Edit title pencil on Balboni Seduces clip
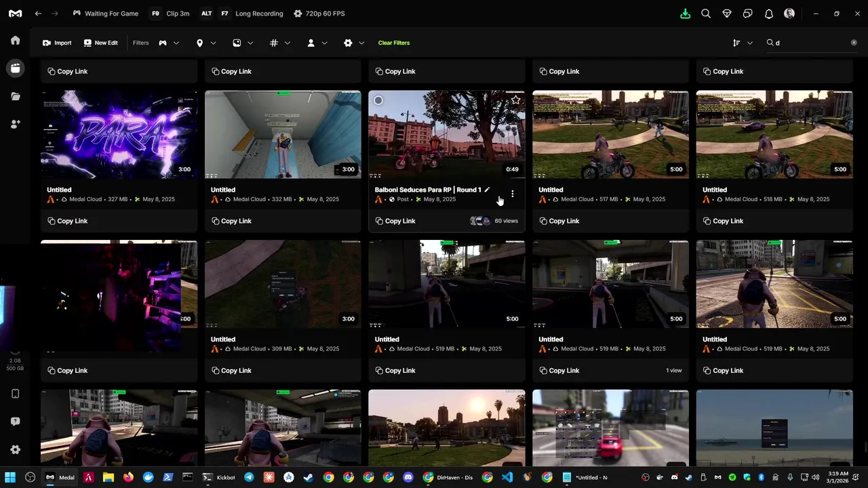The width and height of the screenshot is (868, 488). (487, 190)
